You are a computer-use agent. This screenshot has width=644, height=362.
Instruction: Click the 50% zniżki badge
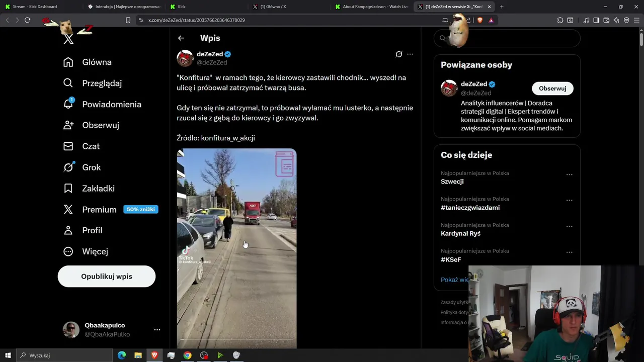click(x=141, y=209)
